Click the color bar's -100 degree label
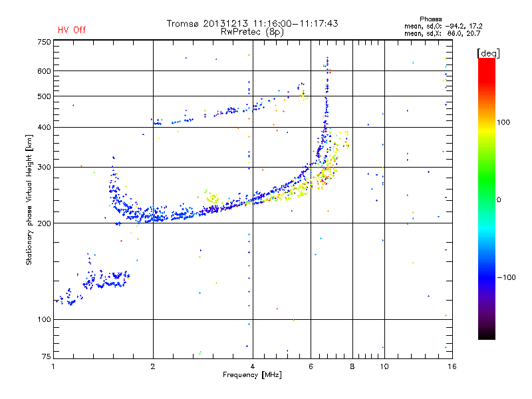The image size is (532, 399). [x=506, y=277]
